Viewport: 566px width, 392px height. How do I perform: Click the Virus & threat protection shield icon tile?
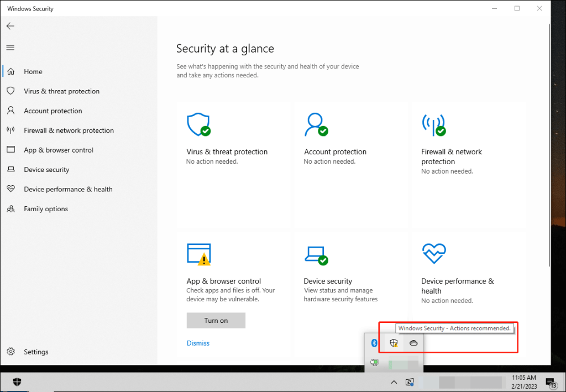[x=198, y=125]
